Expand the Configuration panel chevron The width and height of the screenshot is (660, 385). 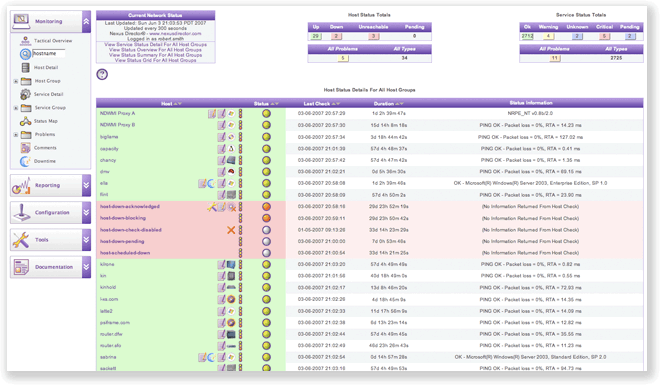tap(86, 213)
